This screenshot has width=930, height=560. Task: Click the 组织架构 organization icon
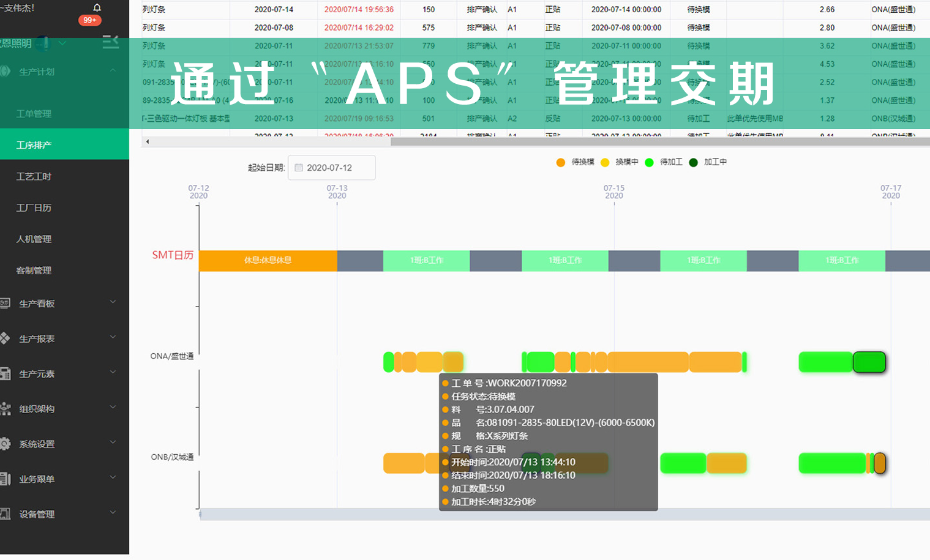pos(6,407)
